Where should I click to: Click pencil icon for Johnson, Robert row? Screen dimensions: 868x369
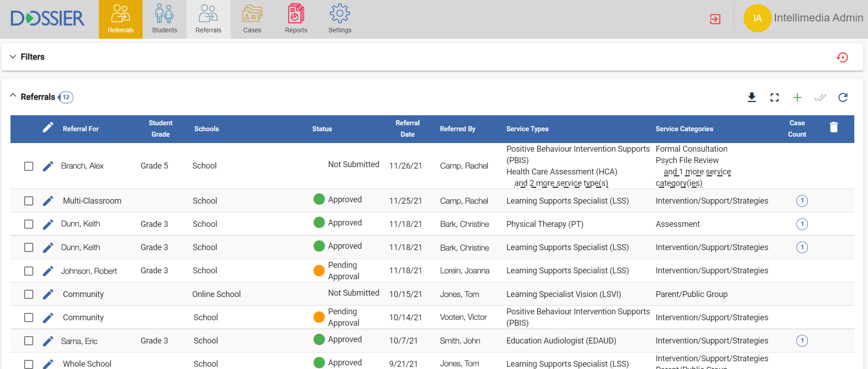click(x=48, y=271)
